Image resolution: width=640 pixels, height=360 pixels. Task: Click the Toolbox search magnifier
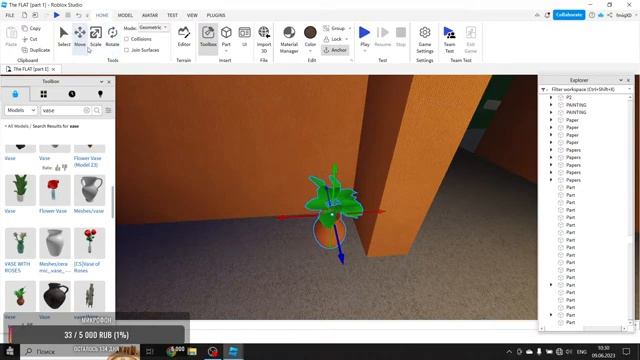pos(97,110)
